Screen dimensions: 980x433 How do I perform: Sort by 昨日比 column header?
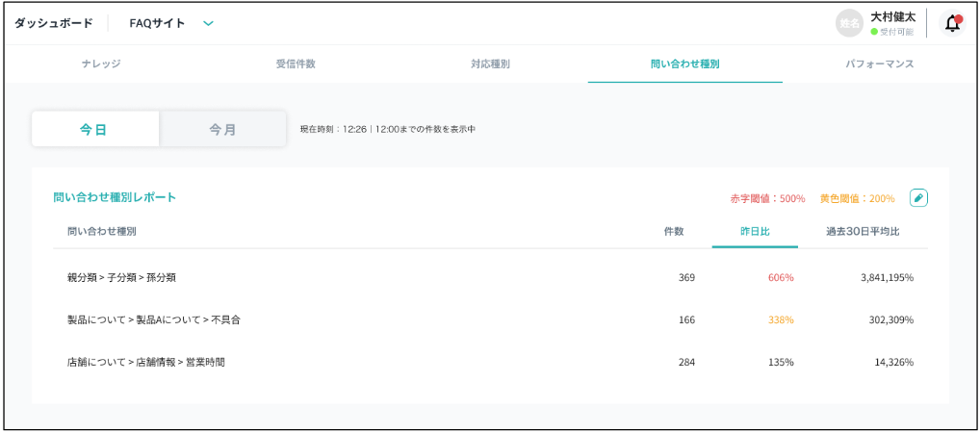coord(755,232)
